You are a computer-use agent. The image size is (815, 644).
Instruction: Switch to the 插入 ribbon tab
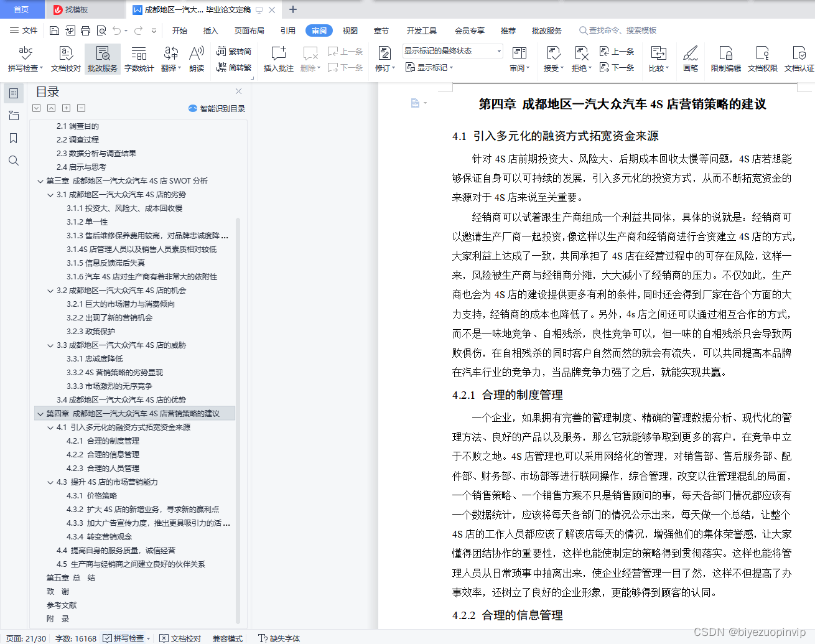click(211, 30)
